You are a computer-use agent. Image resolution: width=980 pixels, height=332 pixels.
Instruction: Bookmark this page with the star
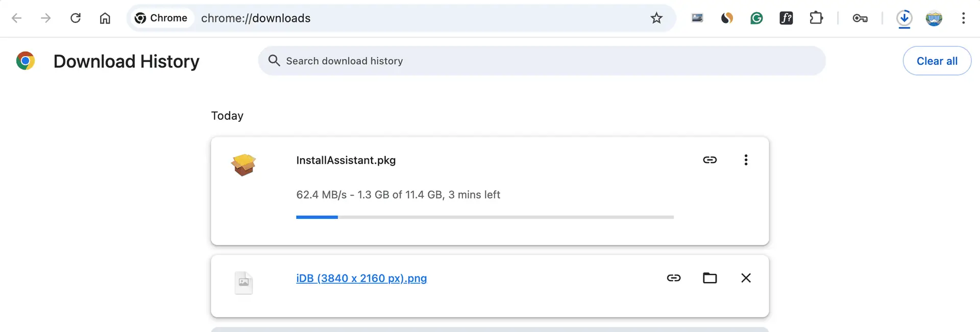pyautogui.click(x=656, y=18)
